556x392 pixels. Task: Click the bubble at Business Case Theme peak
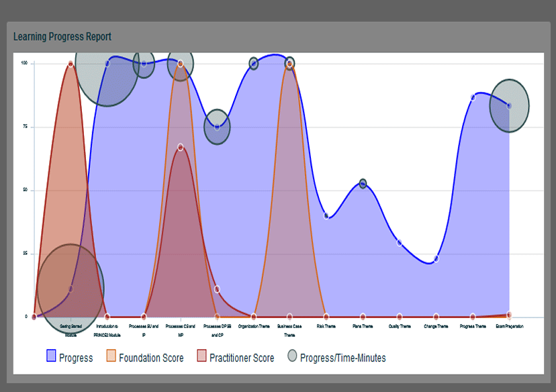click(289, 63)
